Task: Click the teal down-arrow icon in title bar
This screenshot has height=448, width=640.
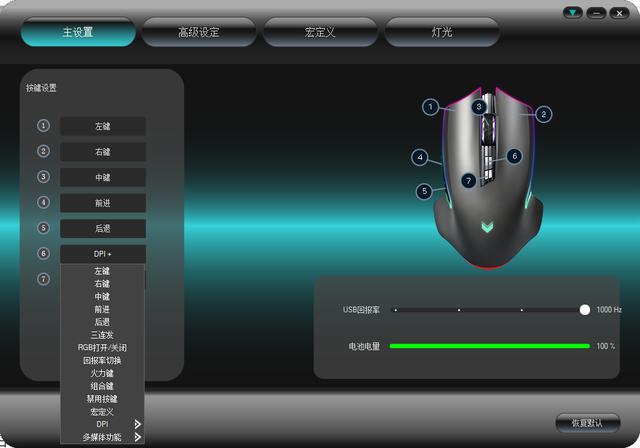Action: [572, 13]
